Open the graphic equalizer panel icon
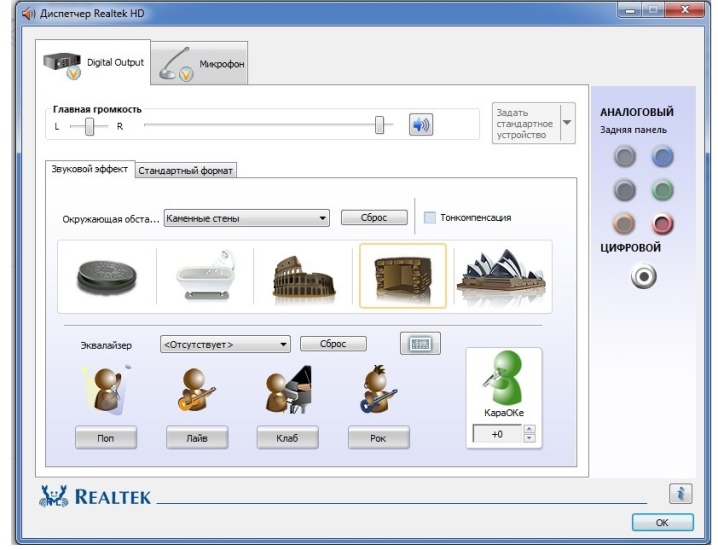 pyautogui.click(x=420, y=343)
